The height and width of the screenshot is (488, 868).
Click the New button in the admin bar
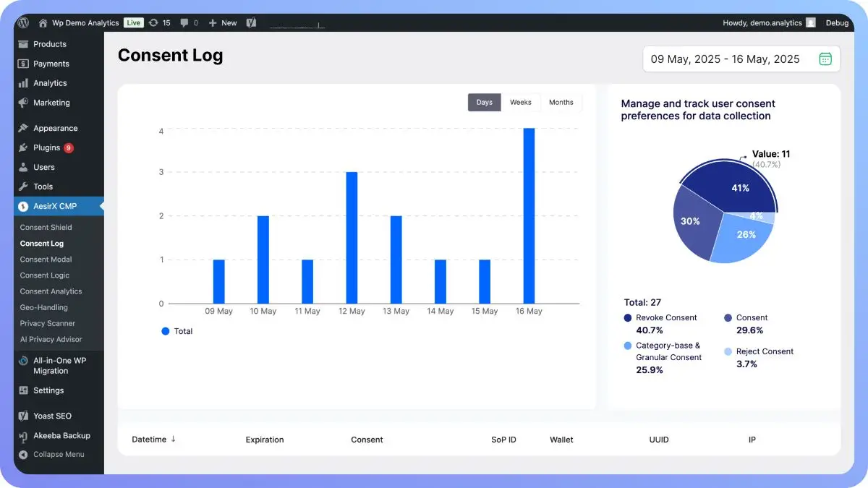[222, 22]
